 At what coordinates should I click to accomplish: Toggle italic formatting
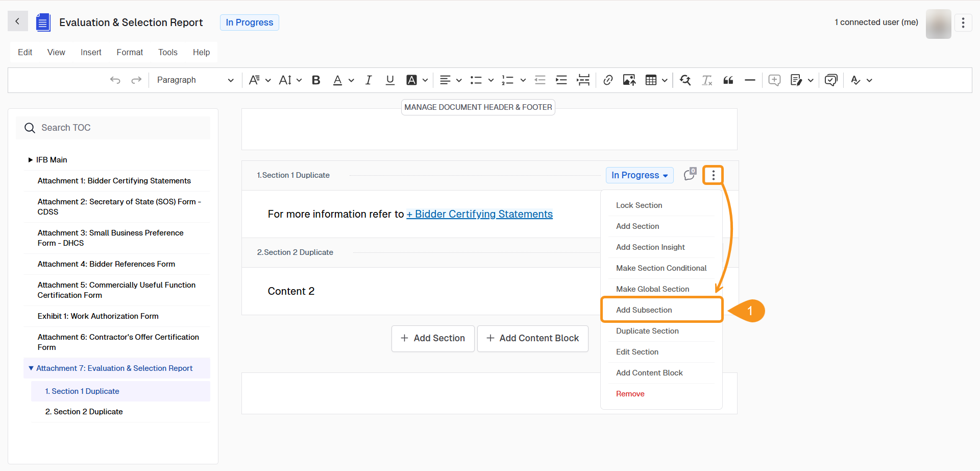369,80
